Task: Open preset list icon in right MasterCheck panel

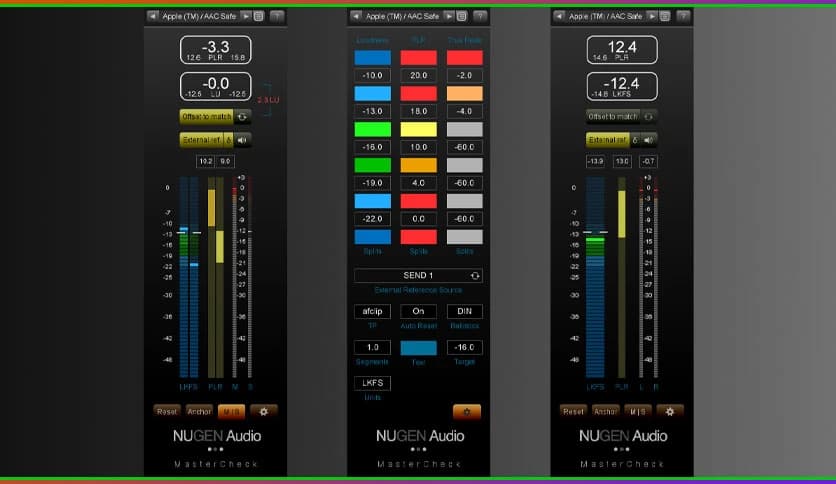Action: pos(665,17)
